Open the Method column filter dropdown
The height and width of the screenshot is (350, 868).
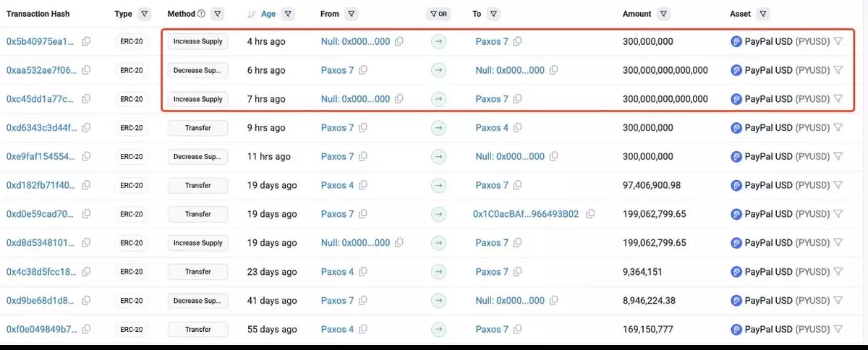tap(218, 14)
